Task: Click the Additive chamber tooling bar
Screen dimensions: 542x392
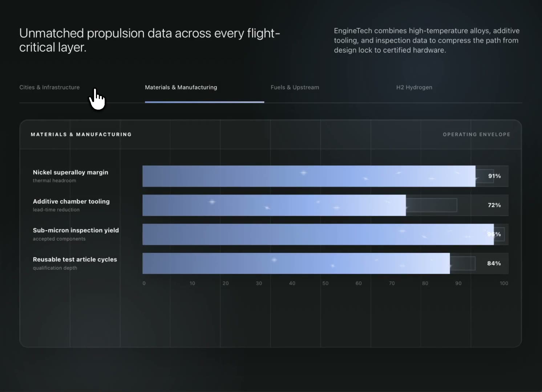Action: (x=274, y=205)
